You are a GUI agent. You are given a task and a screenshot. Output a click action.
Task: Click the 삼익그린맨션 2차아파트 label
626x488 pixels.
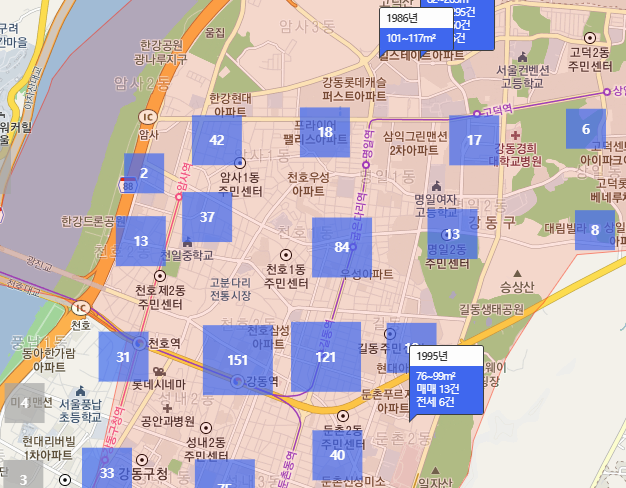(415, 143)
